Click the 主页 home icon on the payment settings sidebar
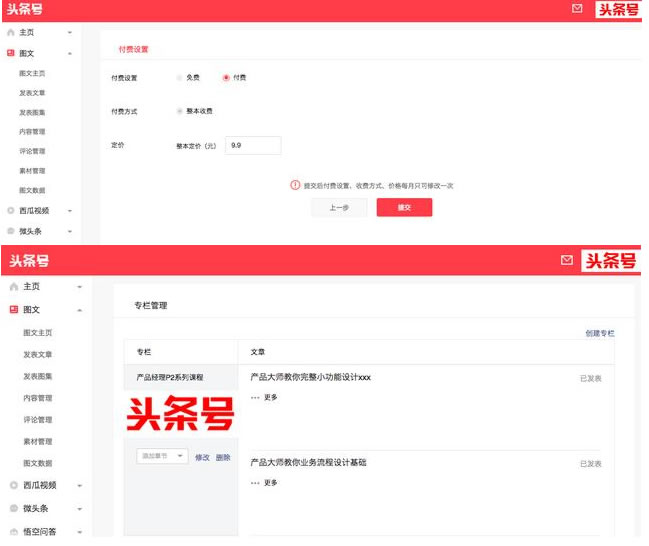649x546 pixels. pyautogui.click(x=11, y=33)
